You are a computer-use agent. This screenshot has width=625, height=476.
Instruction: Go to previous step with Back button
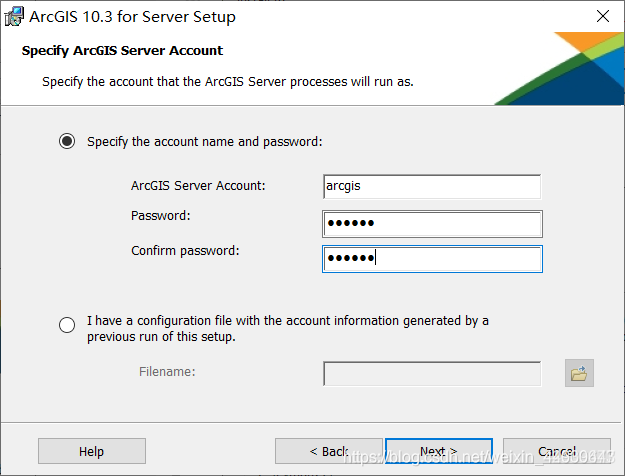tap(328, 451)
